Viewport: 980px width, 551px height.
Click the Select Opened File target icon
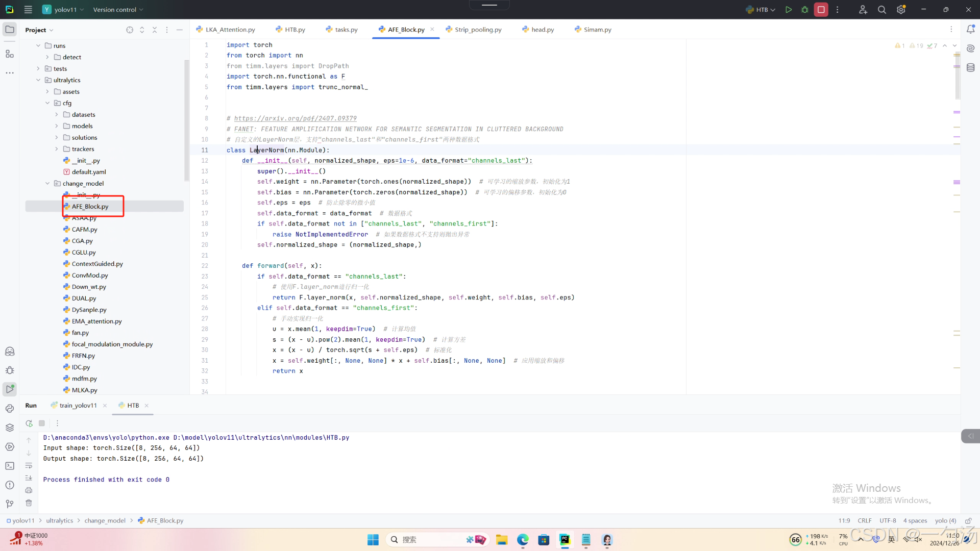click(130, 30)
